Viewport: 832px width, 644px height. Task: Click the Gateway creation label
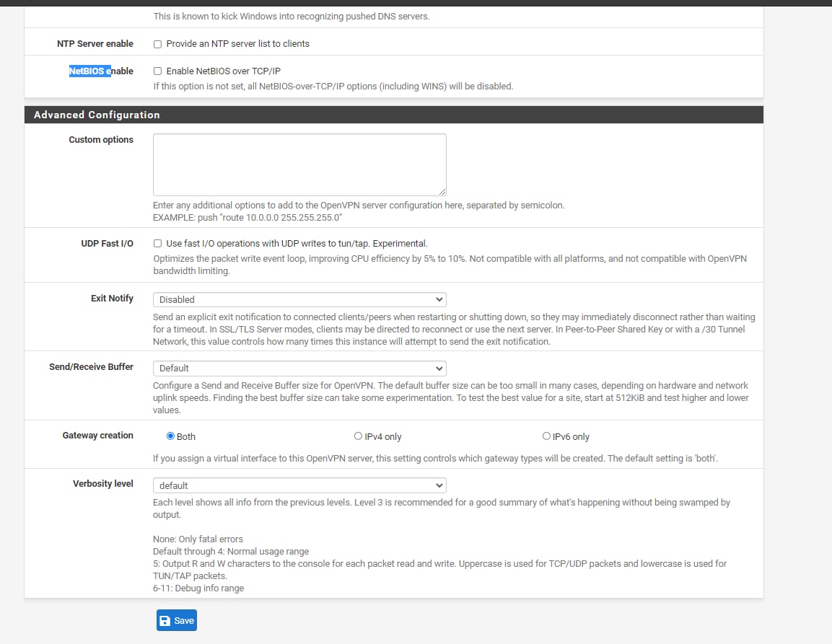pos(97,435)
